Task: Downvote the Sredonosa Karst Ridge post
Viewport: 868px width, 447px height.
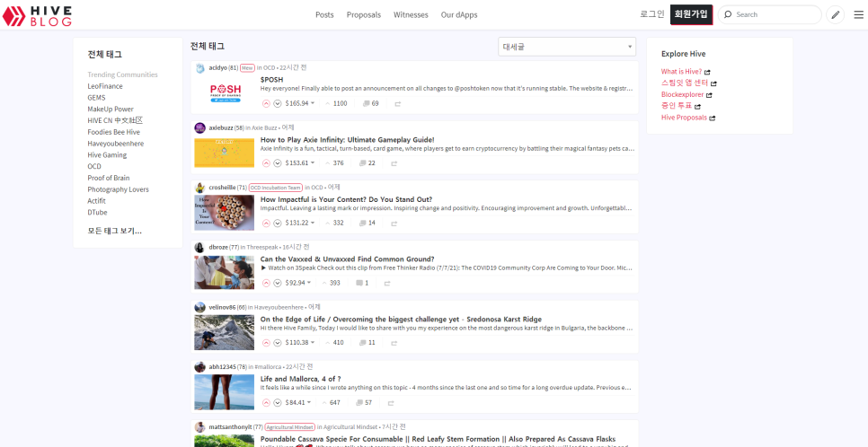Action: click(x=278, y=343)
